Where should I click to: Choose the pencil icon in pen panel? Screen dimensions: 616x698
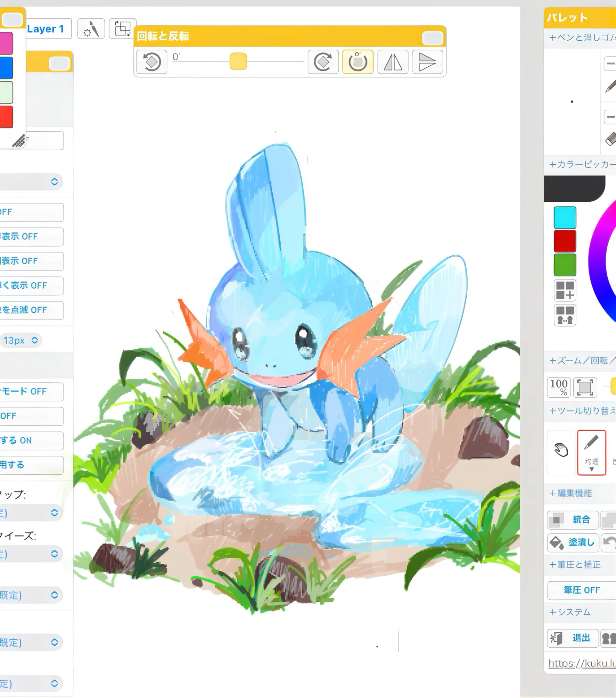click(x=610, y=86)
